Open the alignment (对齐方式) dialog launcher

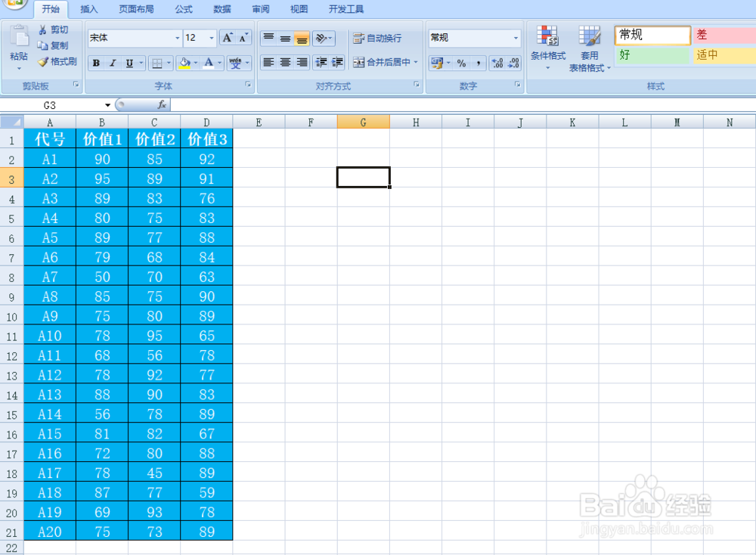click(416, 85)
